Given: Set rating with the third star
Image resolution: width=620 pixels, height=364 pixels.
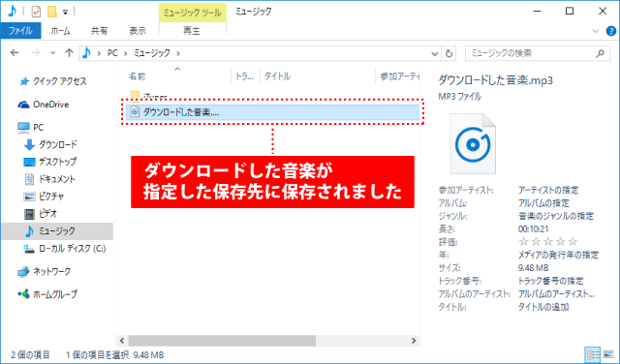Looking at the screenshot, I should (548, 241).
